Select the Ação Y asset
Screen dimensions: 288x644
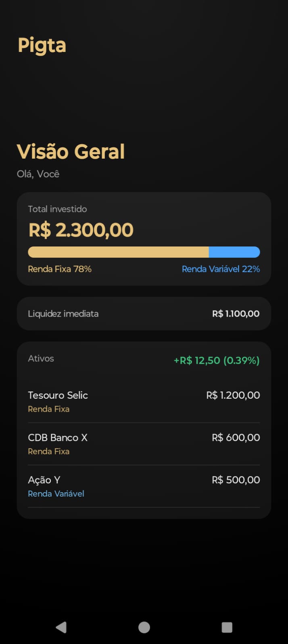pos(44,480)
